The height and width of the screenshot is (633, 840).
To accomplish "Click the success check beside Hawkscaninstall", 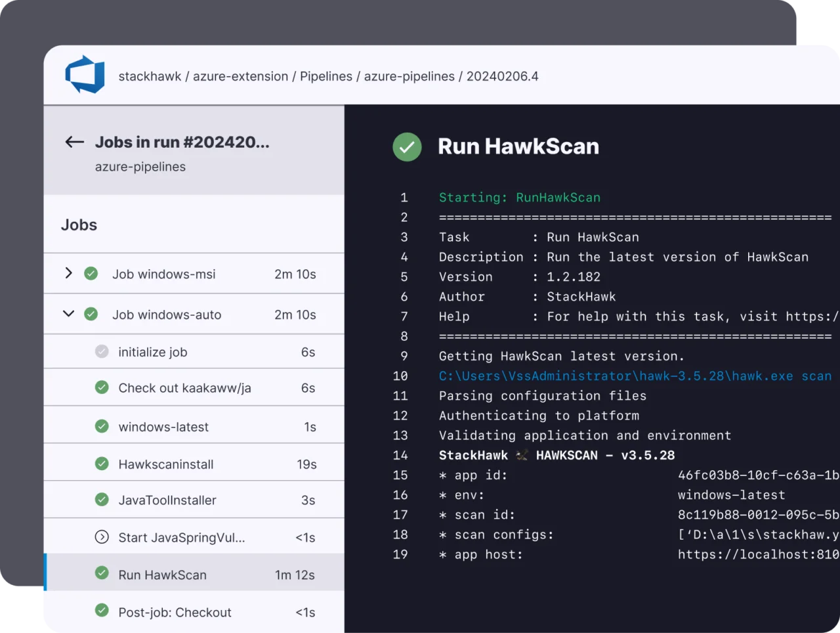I will pos(102,464).
